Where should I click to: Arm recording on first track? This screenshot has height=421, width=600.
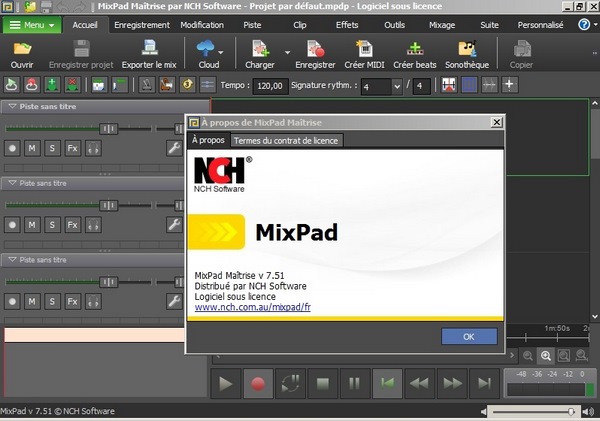(12, 148)
